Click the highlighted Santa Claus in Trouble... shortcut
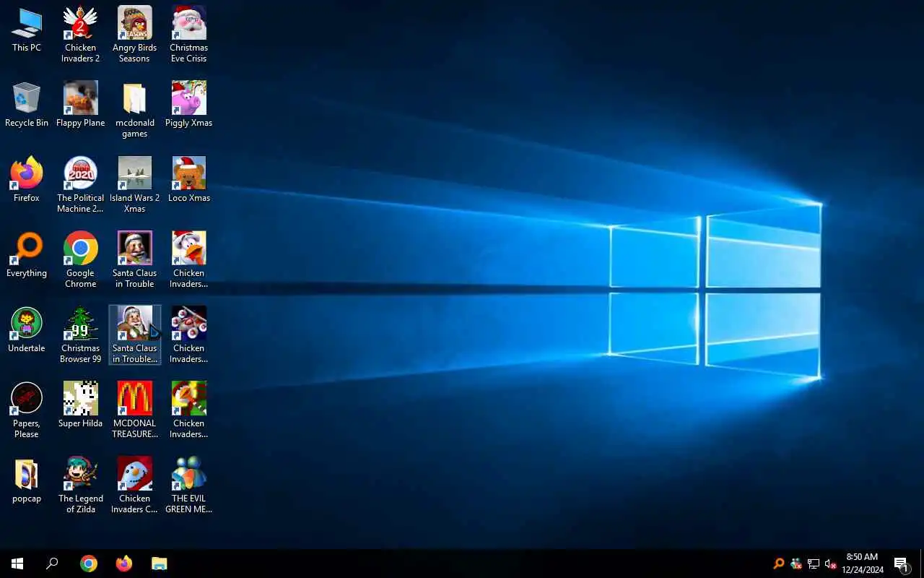This screenshot has width=924, height=578. click(x=134, y=335)
